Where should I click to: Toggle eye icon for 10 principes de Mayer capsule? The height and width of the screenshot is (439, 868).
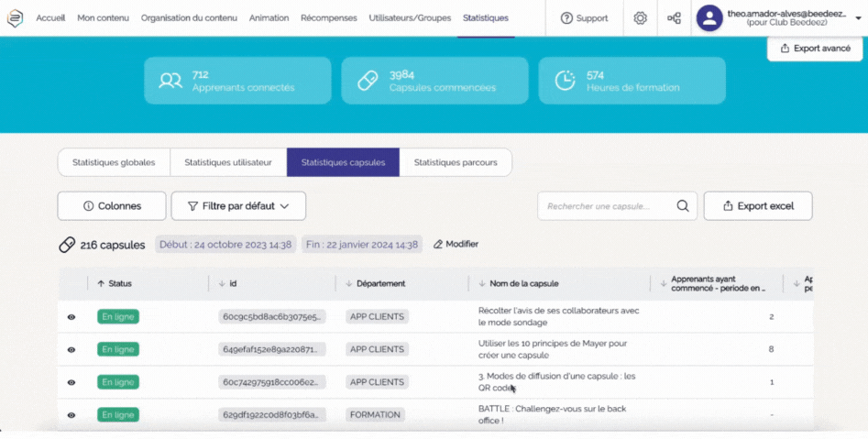click(x=71, y=350)
